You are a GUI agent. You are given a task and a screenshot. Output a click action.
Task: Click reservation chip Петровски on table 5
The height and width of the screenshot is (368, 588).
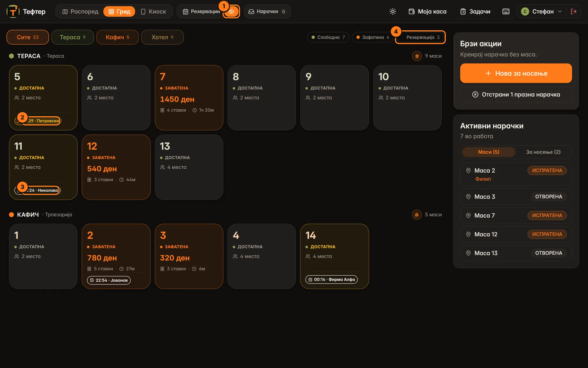click(x=38, y=121)
